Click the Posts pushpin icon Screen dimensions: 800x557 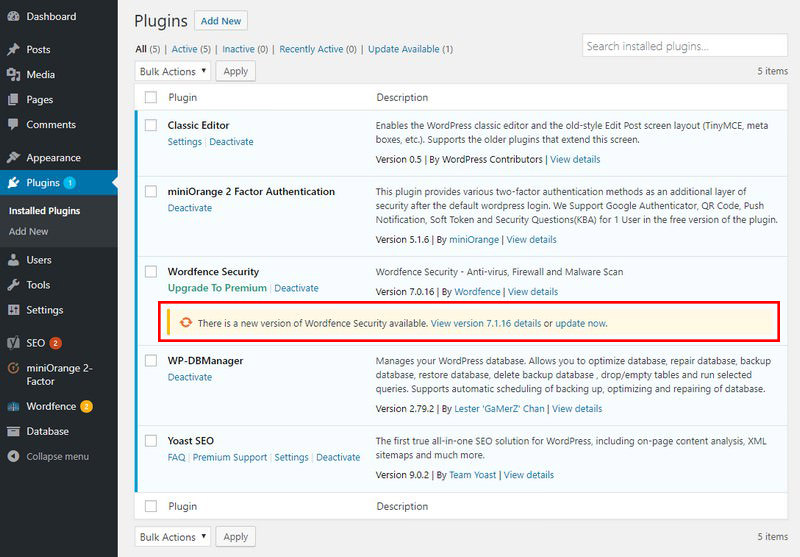pos(13,49)
